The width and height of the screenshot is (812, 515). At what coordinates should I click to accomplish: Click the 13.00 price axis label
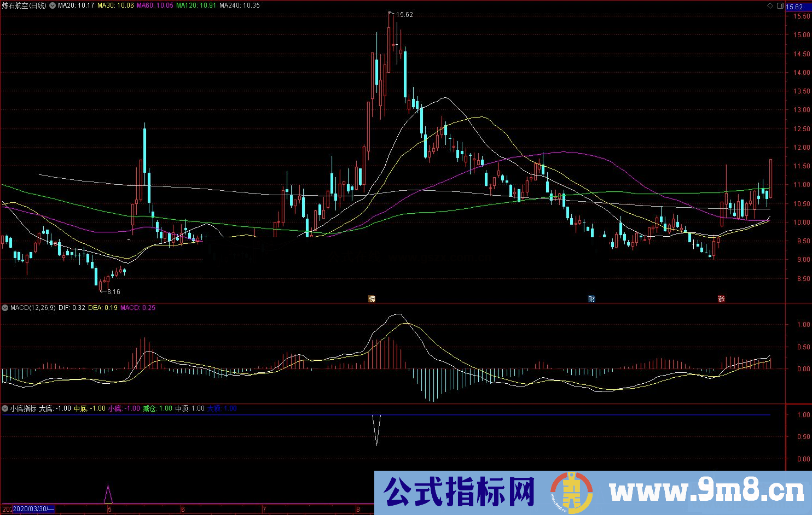pyautogui.click(x=802, y=110)
